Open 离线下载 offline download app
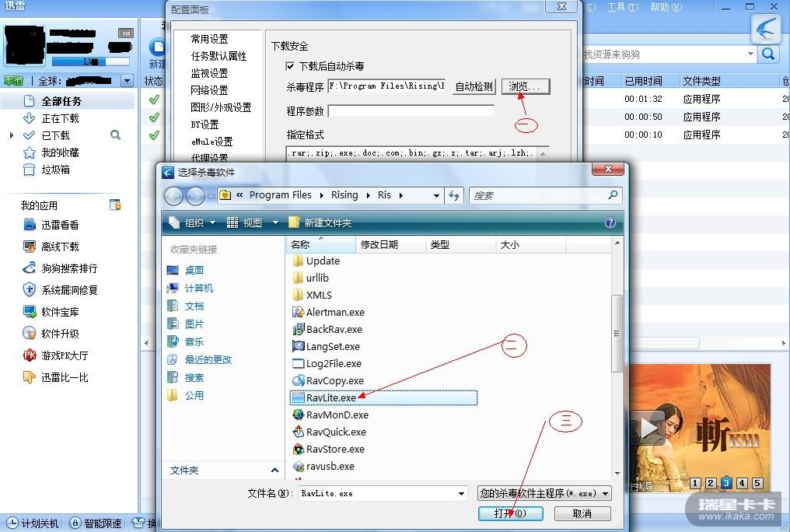 click(x=51, y=247)
